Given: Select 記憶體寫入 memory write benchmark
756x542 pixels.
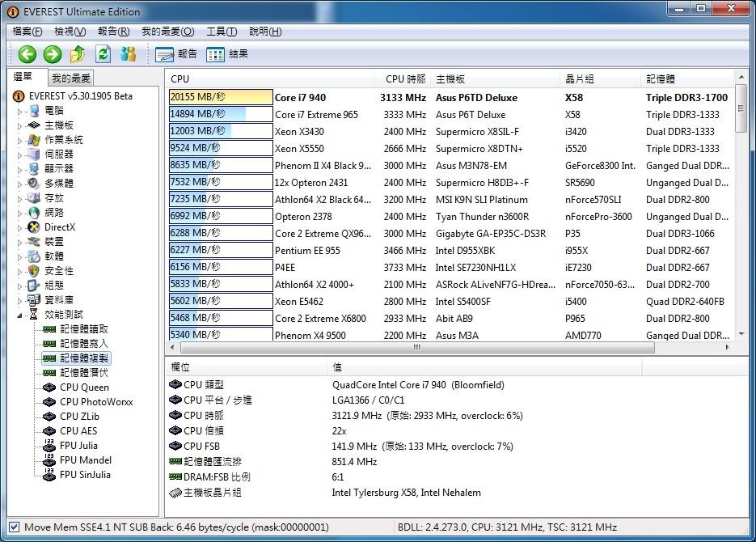Looking at the screenshot, I should pyautogui.click(x=84, y=343).
